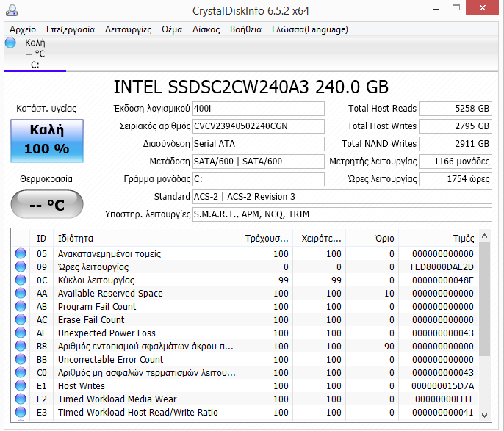Click status orb of Timed Workload Media Wear

tap(21, 399)
